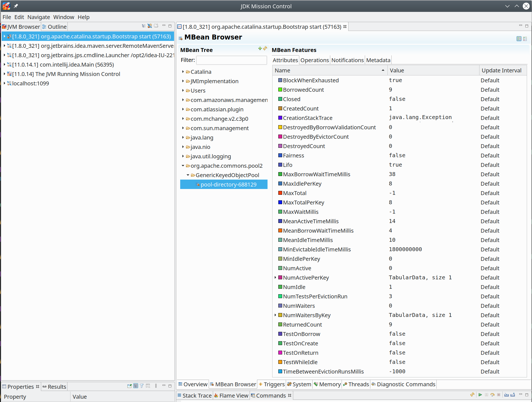
Task: Expand the Catalina folder in MBean Tree
Action: coord(183,72)
